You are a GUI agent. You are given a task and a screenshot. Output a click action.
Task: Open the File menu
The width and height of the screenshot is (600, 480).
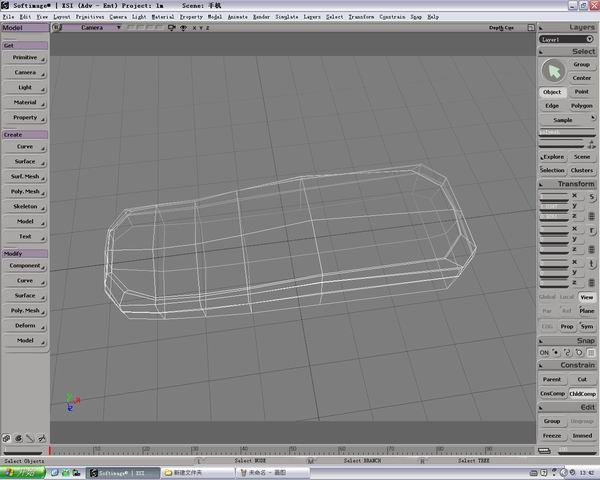pyautogui.click(x=8, y=17)
